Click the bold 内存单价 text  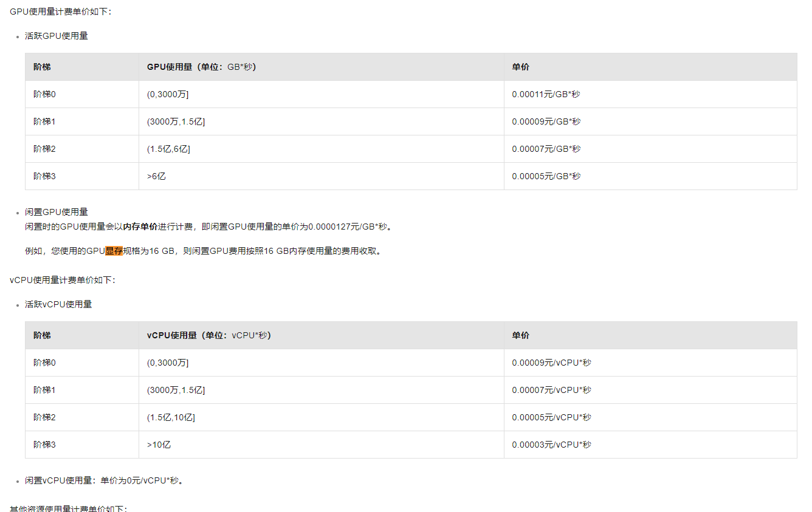click(x=140, y=227)
